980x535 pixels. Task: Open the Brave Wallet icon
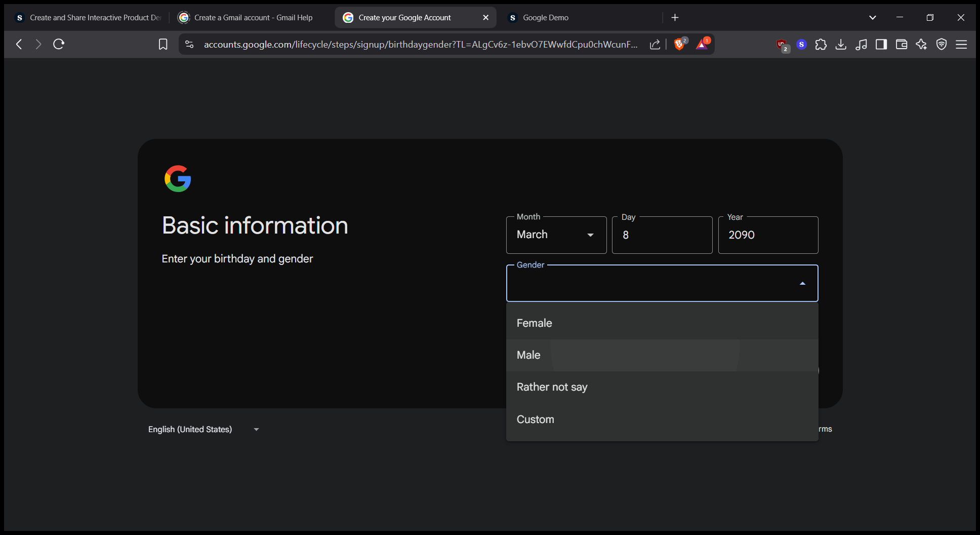tap(902, 45)
